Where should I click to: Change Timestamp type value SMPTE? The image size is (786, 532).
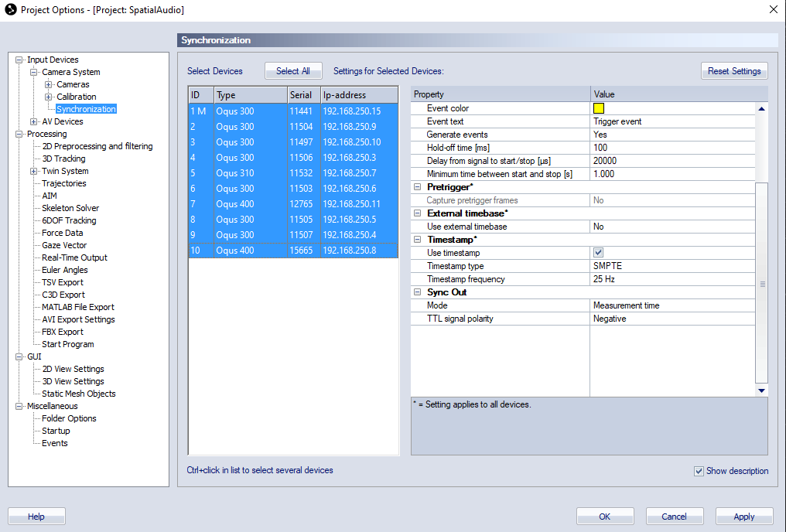pos(672,266)
